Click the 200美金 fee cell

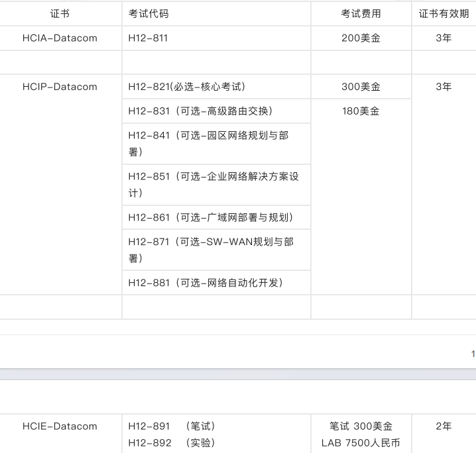click(x=361, y=38)
